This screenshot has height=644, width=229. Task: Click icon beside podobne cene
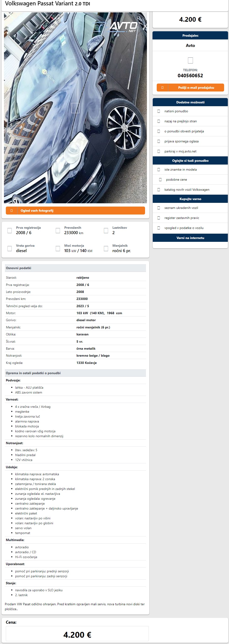click(x=160, y=179)
